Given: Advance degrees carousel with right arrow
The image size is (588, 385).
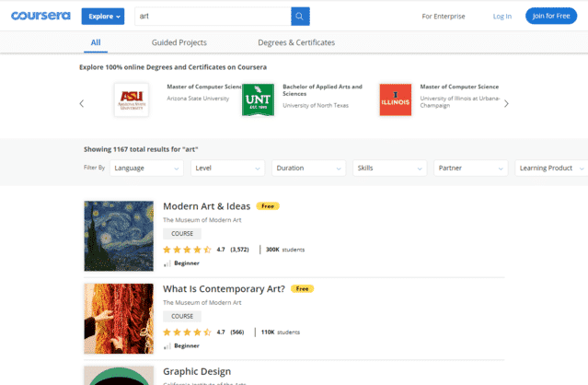Looking at the screenshot, I should [506, 103].
